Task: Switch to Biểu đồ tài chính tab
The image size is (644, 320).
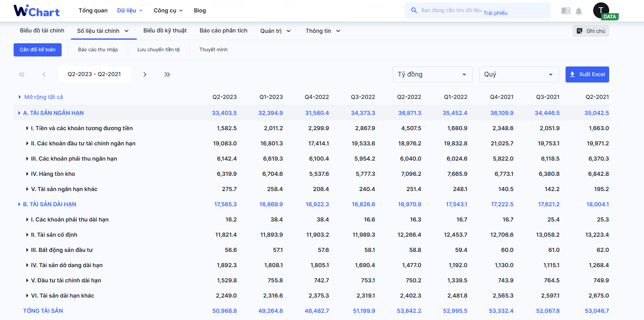Action: (42, 30)
